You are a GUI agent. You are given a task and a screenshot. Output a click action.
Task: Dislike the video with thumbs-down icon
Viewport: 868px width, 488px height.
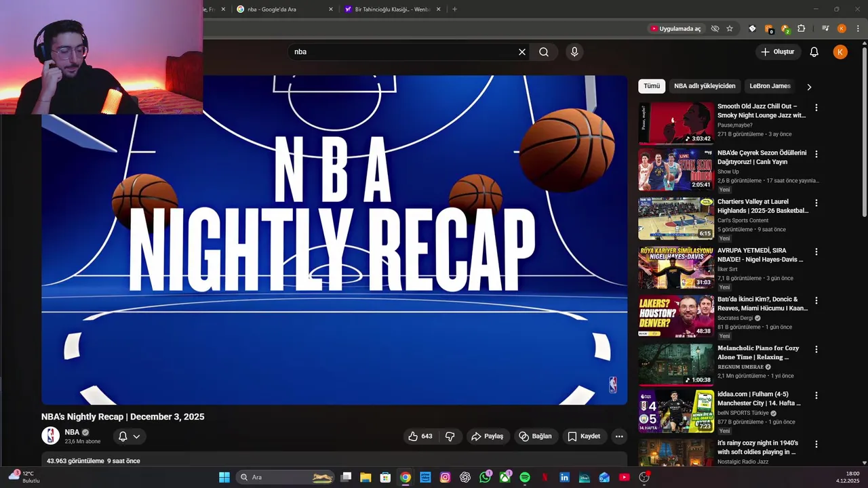coord(450,436)
